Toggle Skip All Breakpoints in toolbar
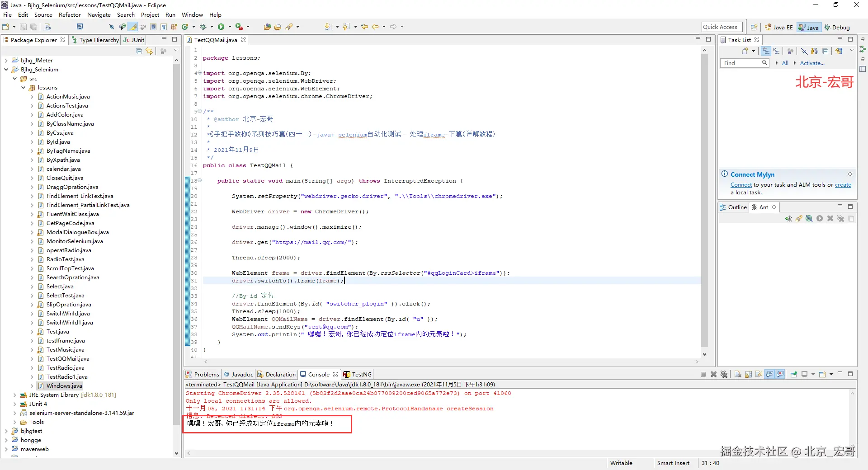 (112, 27)
